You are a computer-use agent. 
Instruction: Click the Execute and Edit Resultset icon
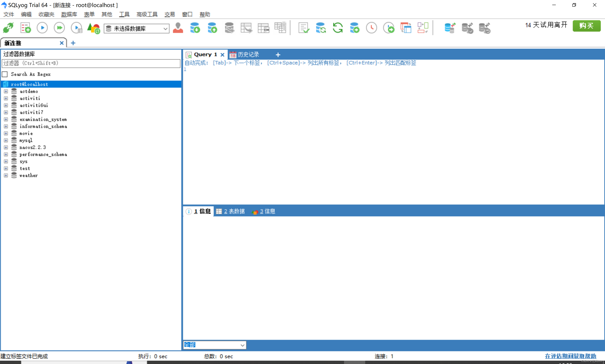coord(77,28)
